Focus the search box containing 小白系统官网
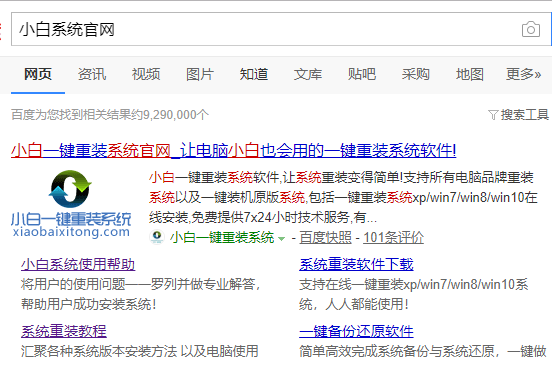The height and width of the screenshot is (365, 552). [281, 29]
